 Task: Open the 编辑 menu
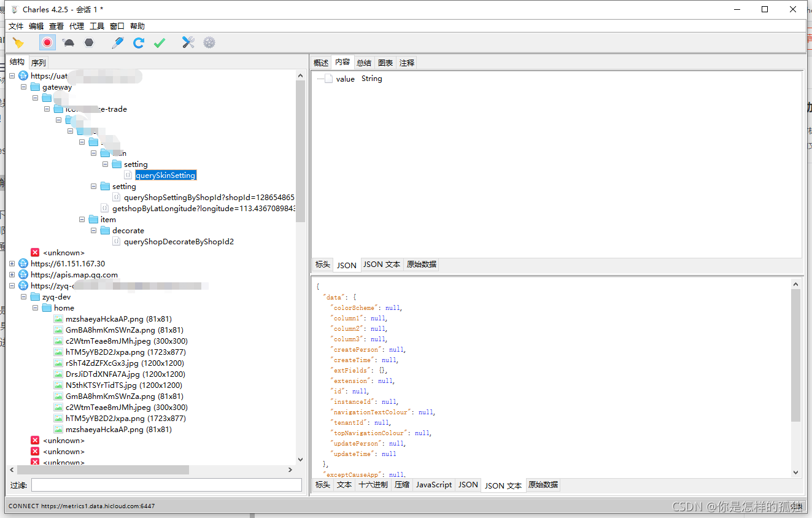click(x=36, y=26)
